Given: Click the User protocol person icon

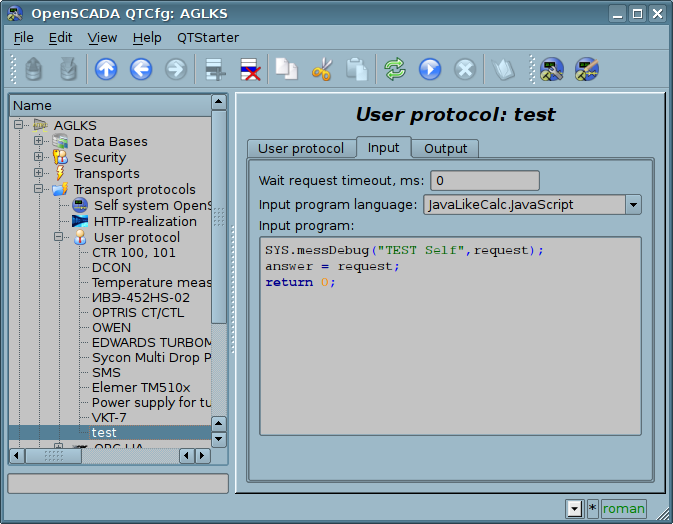Looking at the screenshot, I should tap(80, 237).
